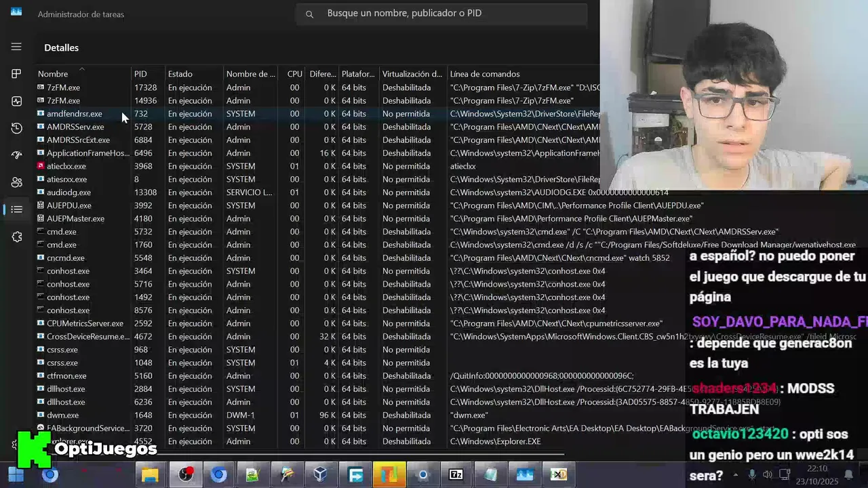The image size is (868, 488).
Task: Click the Windows Start button on taskbar
Action: [16, 474]
